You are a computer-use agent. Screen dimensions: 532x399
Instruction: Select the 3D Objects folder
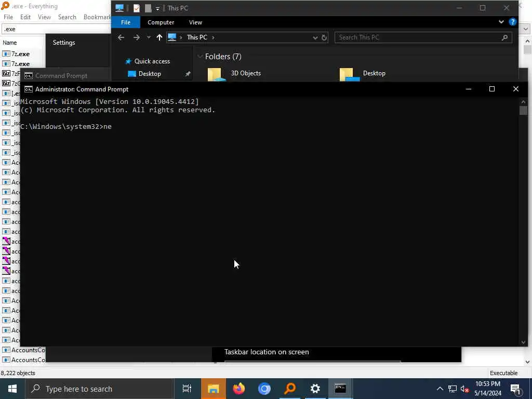246,74
